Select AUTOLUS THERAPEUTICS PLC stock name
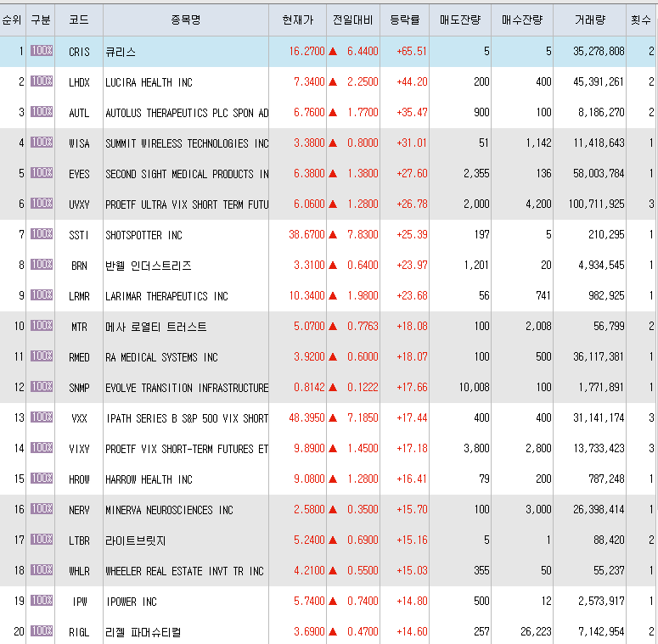 tap(187, 113)
